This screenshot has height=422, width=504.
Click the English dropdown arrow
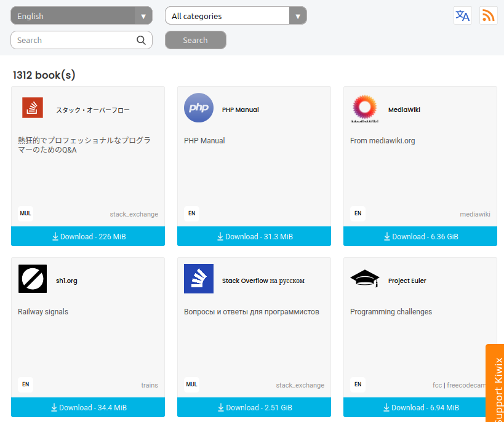point(143,16)
